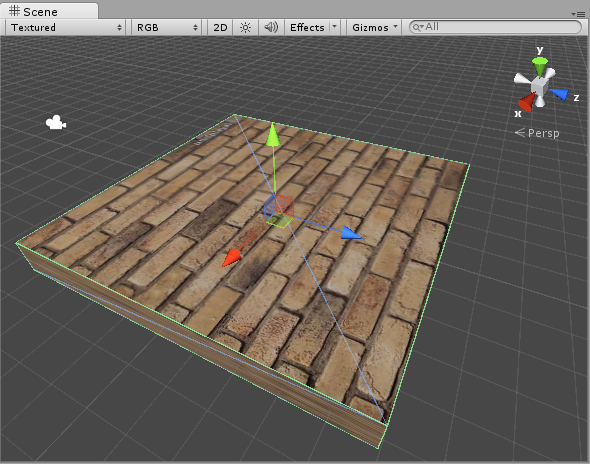Toggle Persp projection label
This screenshot has height=464, width=590.
click(537, 133)
